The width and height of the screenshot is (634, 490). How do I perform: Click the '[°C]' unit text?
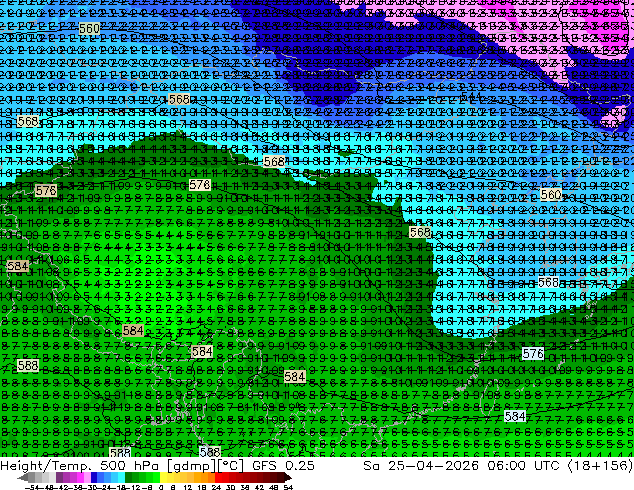[x=230, y=466]
